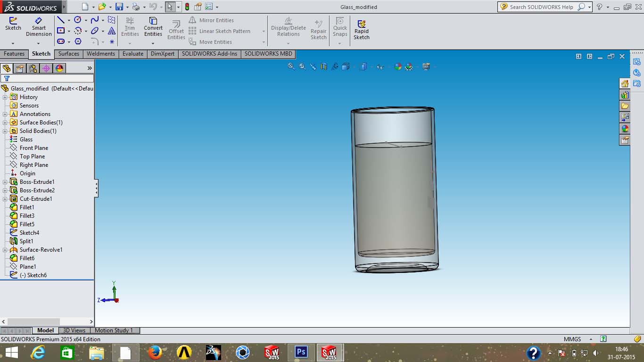Viewport: 644px width, 362px height.
Task: Open the Windows Start button
Action: click(x=12, y=352)
